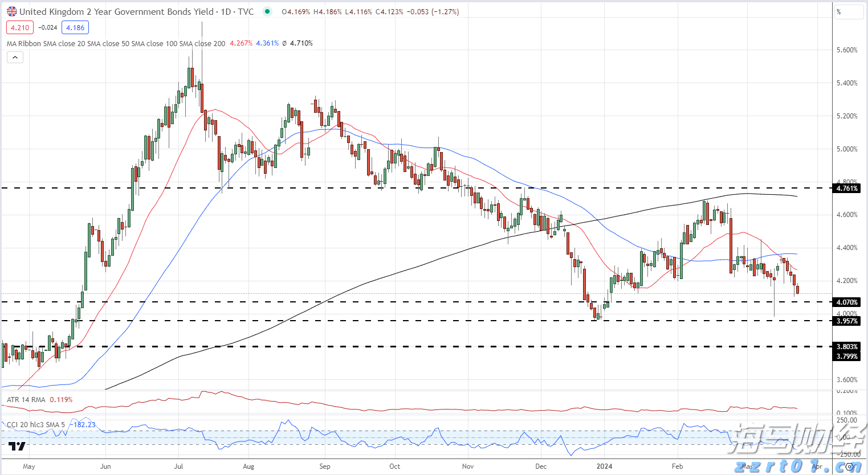Select the MA Ribbon indicator legend
This screenshot has width=868, height=475.
tap(116, 43)
